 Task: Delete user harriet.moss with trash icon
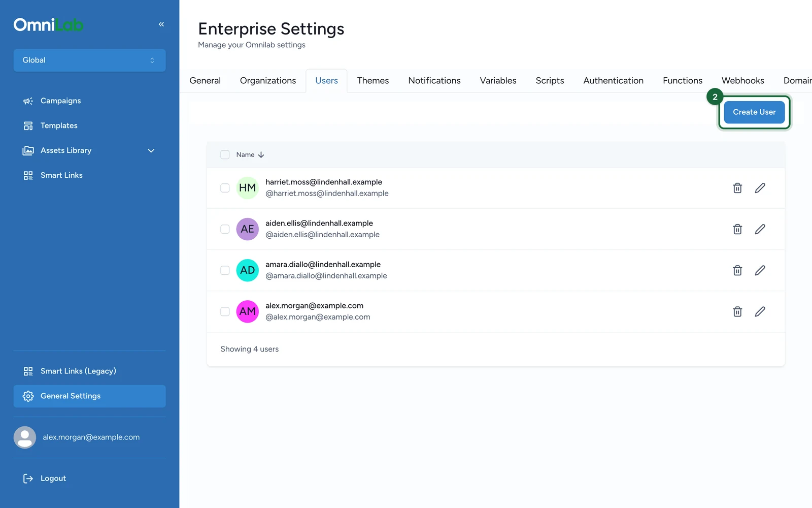pyautogui.click(x=737, y=188)
